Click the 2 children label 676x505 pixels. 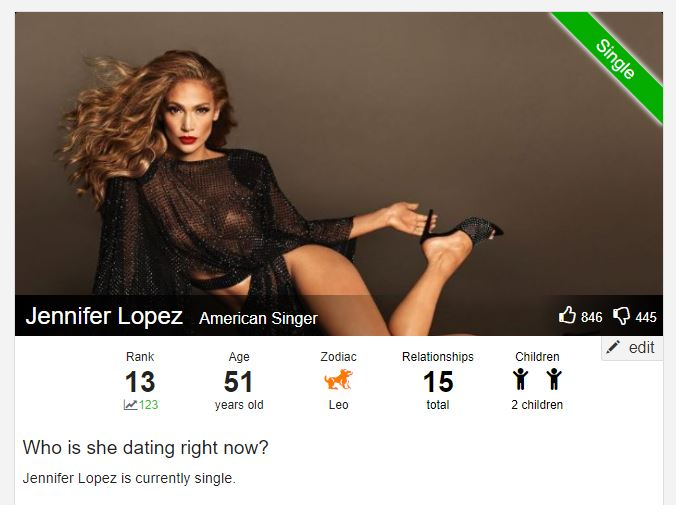(x=537, y=405)
